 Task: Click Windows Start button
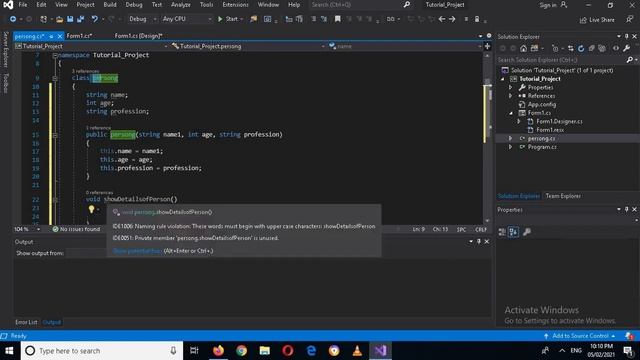click(9, 351)
